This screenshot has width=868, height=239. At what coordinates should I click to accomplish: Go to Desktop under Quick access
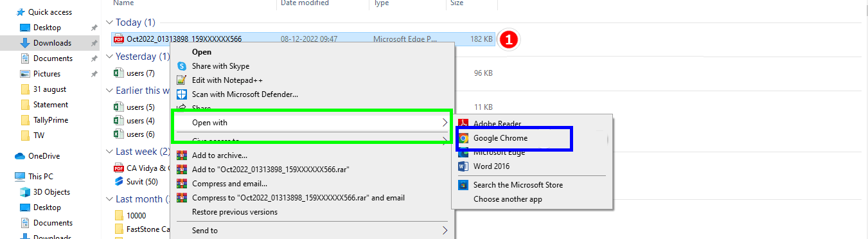47,28
